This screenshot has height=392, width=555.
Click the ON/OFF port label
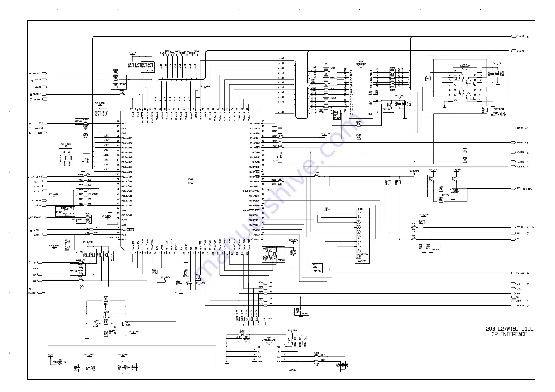coord(39,128)
